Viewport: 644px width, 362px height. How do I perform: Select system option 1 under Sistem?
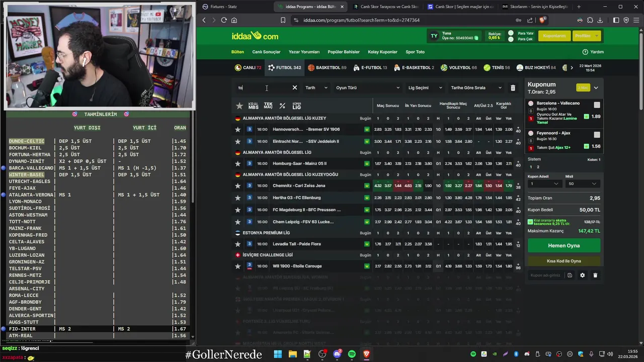click(531, 167)
